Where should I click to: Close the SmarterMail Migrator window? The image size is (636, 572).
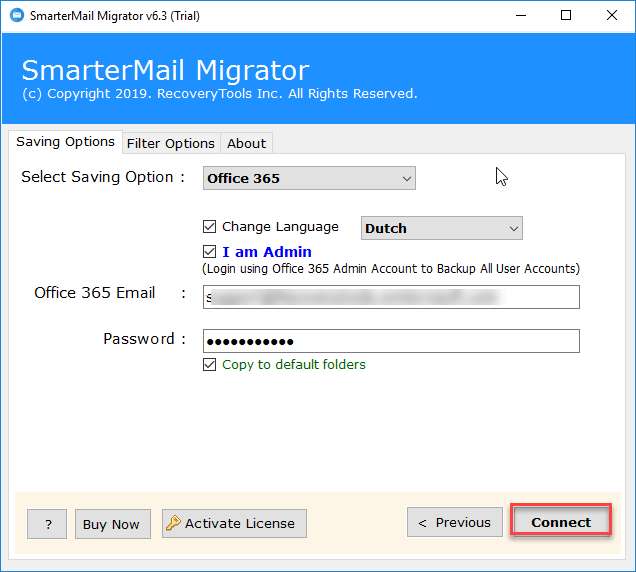tap(612, 15)
